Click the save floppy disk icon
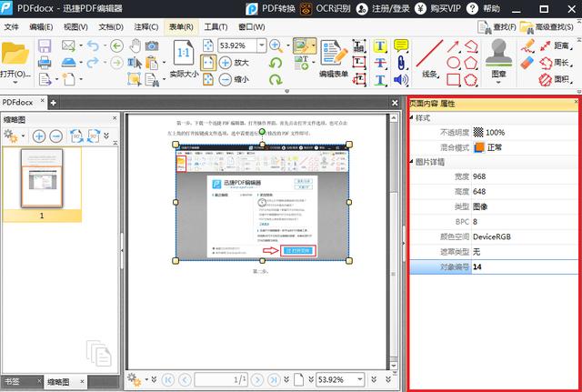Screen dimensions: 582x392 coord(45,46)
